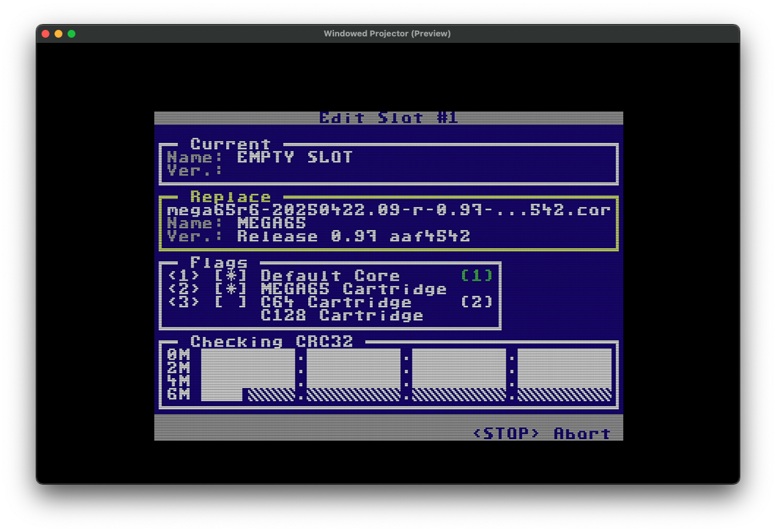Image resolution: width=776 pixels, height=532 pixels.
Task: Click the Replace section heading
Action: pyautogui.click(x=231, y=197)
